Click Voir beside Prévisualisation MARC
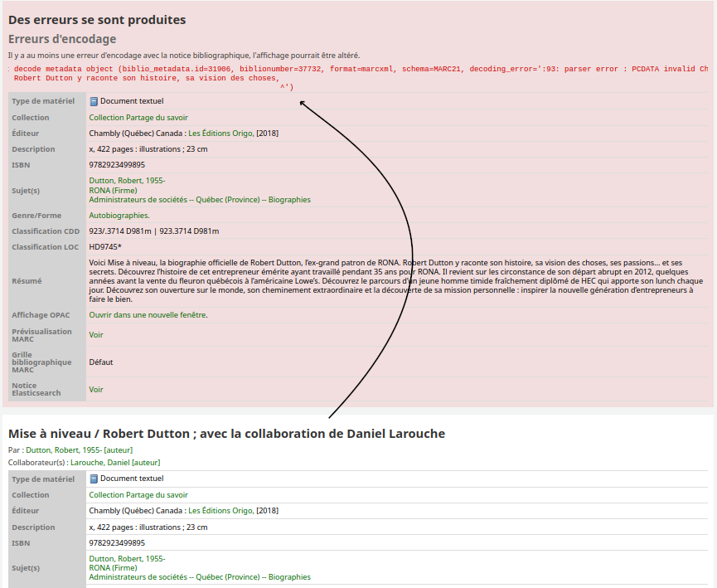This screenshot has height=588, width=717. point(96,335)
